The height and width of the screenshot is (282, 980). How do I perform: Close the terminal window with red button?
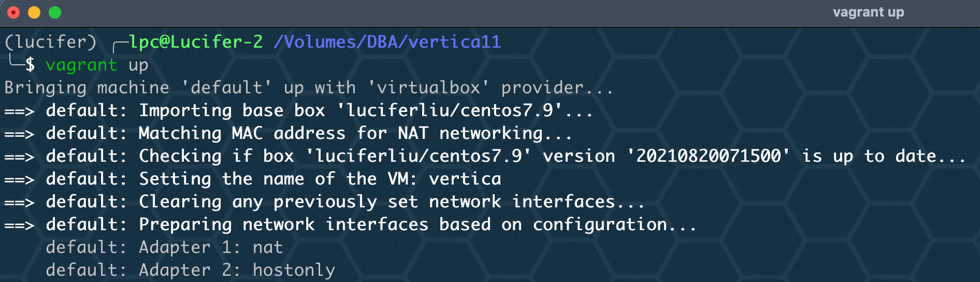[13, 12]
